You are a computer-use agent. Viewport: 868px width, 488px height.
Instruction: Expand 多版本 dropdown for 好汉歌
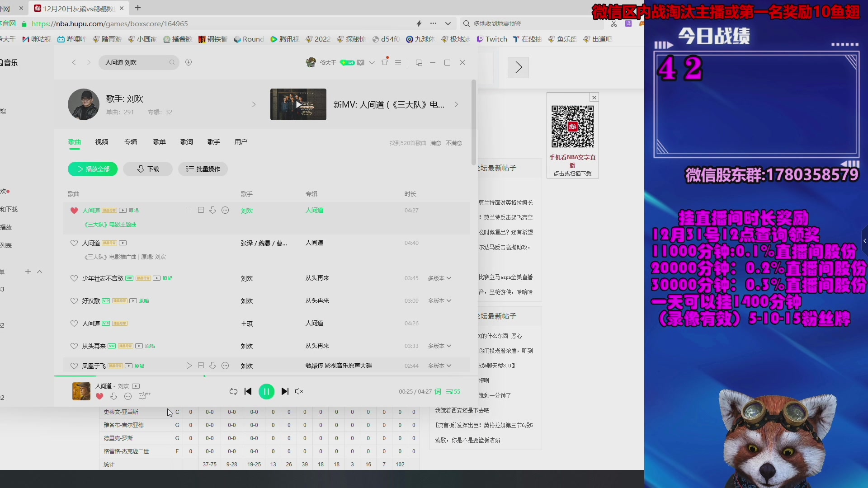(x=439, y=301)
